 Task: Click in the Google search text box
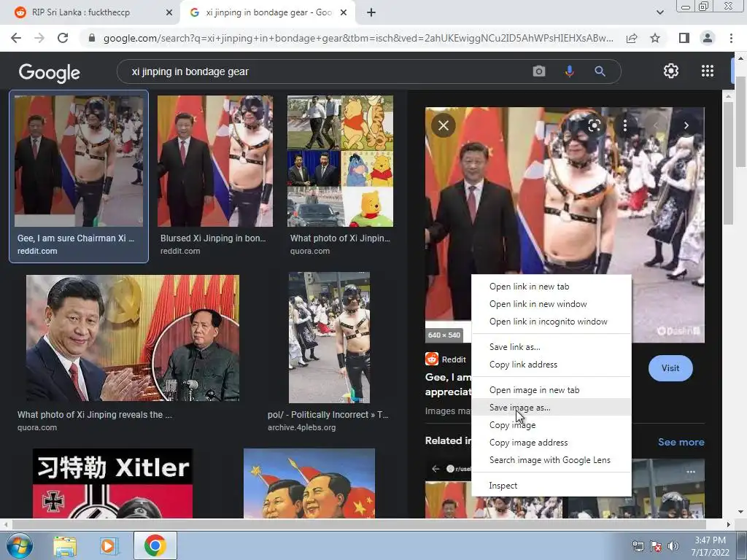coord(324,71)
